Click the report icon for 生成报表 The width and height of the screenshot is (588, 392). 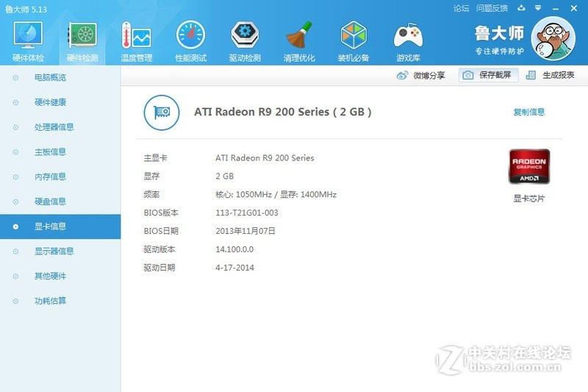531,76
